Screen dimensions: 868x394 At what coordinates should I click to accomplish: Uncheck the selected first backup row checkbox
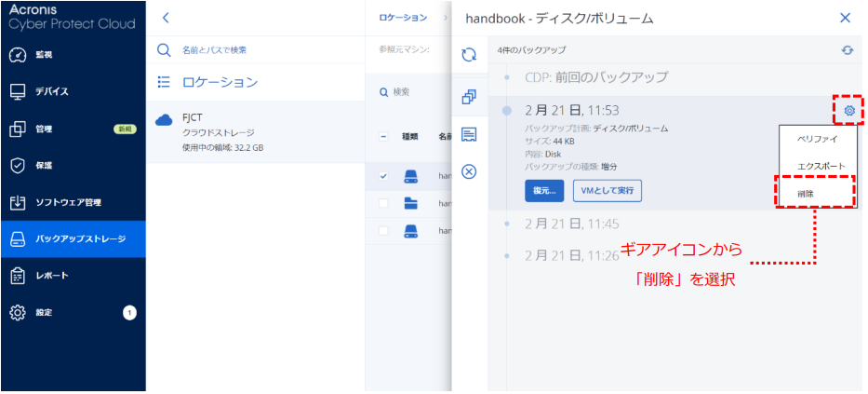[384, 176]
